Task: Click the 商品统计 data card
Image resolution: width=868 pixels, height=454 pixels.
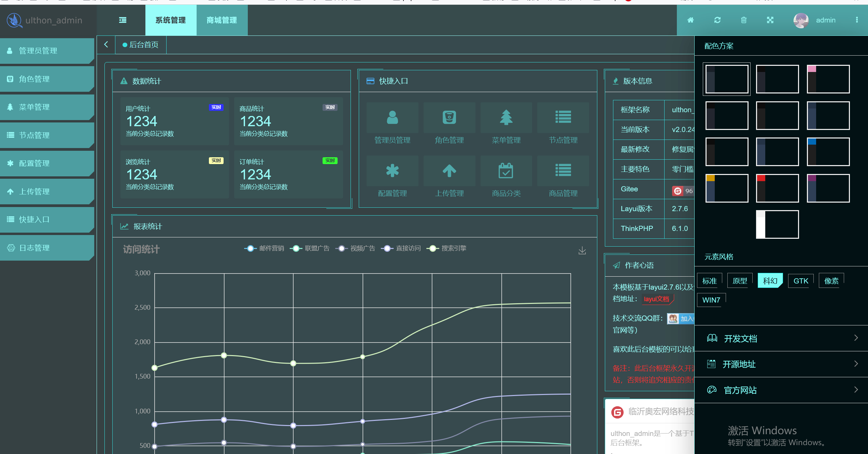Action: click(x=288, y=121)
